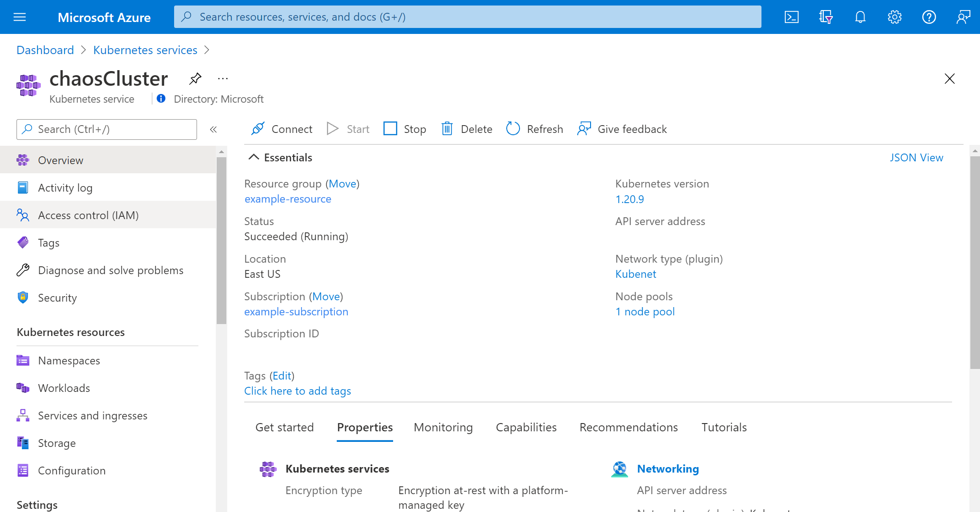Click the Namespaces icon in sidebar
The image size is (980, 512).
point(23,360)
